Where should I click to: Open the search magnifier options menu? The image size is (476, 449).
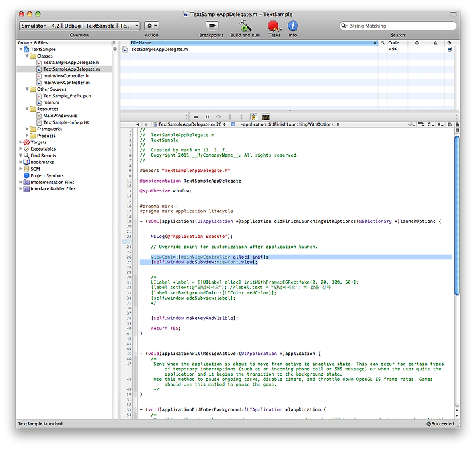[x=344, y=26]
